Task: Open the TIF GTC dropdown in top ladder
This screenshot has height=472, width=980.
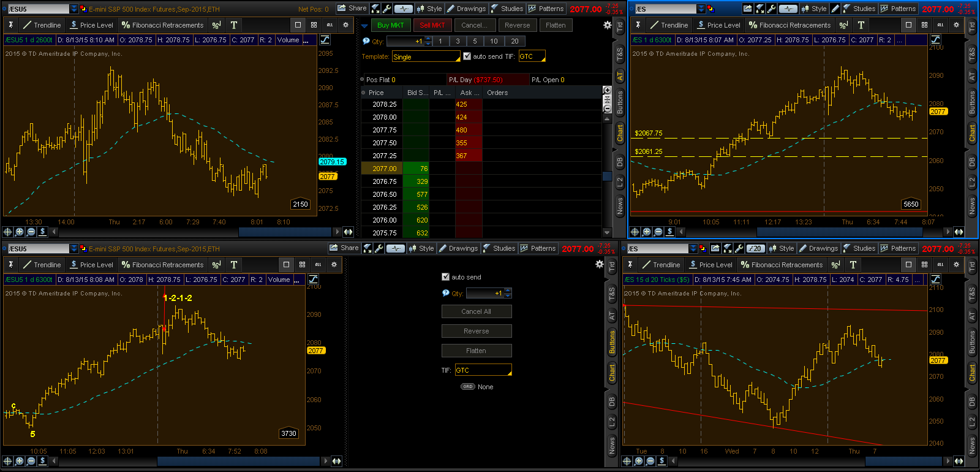Action: [x=532, y=56]
